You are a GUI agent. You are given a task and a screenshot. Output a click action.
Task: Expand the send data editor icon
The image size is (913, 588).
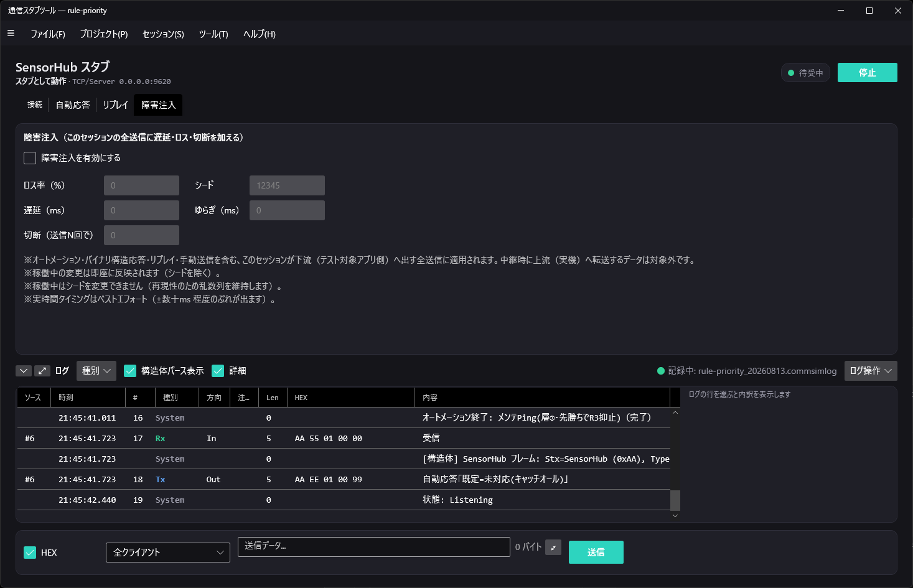pos(553,548)
